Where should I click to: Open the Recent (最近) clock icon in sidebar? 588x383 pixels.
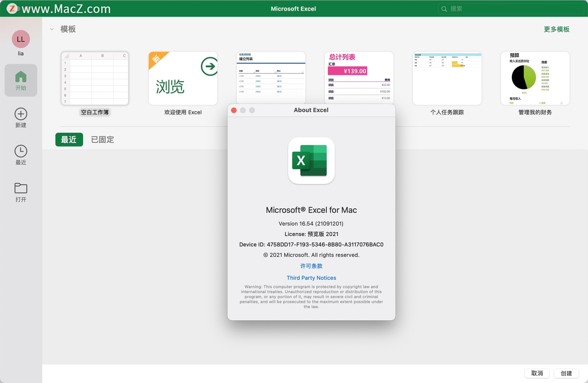click(x=21, y=151)
